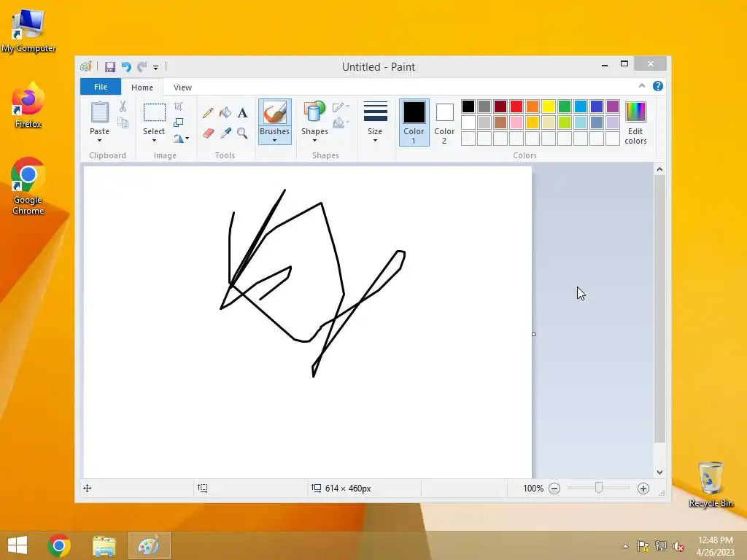Expand the Shapes dropdown arrow
The image size is (747, 560).
pos(314,141)
